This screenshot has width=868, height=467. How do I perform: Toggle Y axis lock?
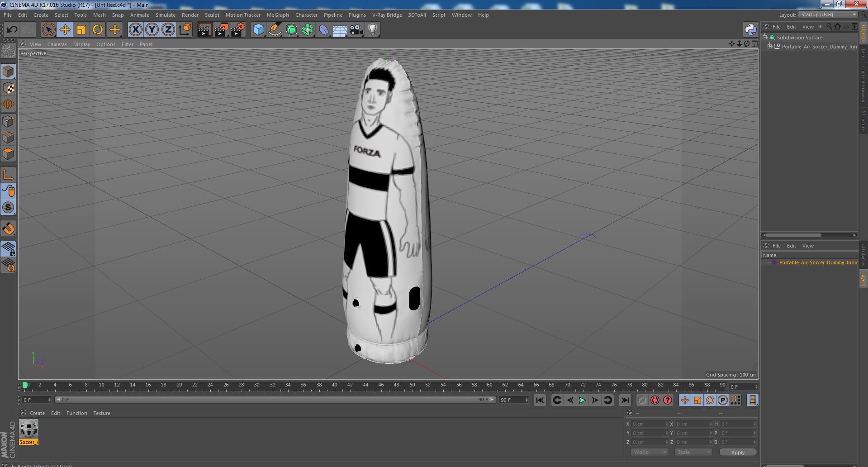click(x=152, y=30)
